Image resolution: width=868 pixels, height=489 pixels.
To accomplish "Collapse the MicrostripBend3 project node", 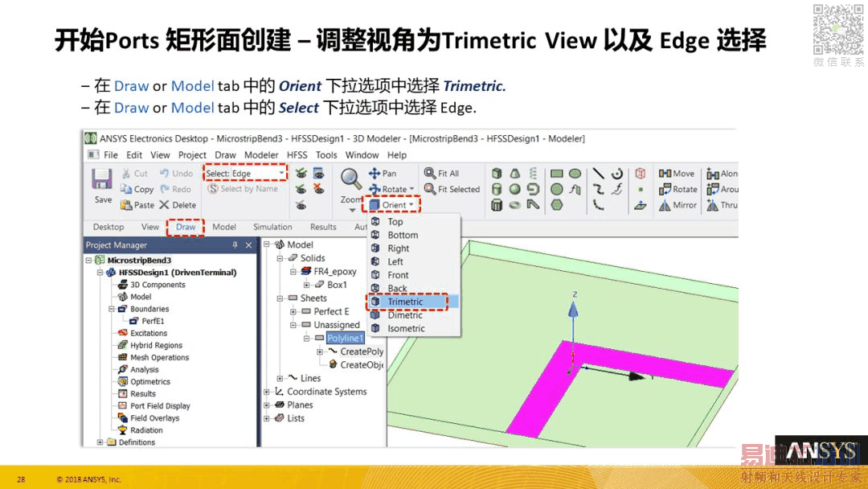I will [x=88, y=261].
